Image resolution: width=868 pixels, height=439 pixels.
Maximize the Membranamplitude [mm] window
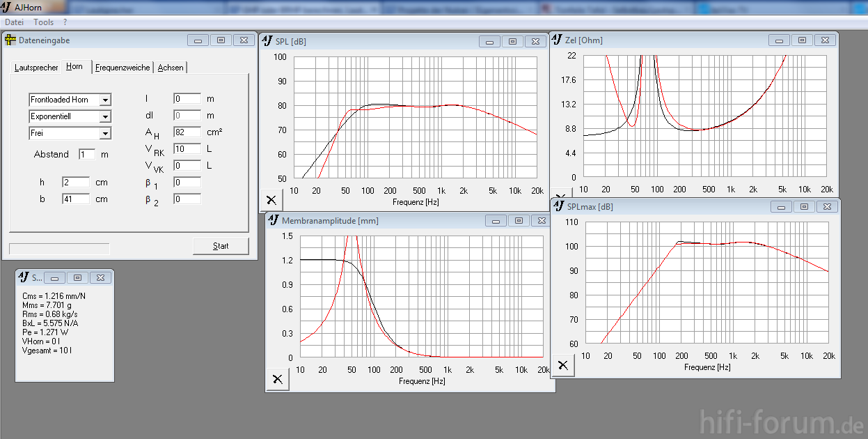pyautogui.click(x=519, y=220)
